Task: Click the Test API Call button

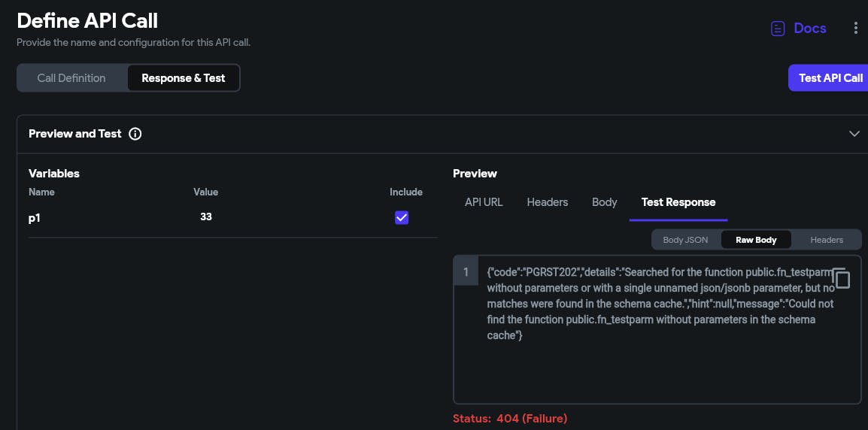Action: point(830,78)
